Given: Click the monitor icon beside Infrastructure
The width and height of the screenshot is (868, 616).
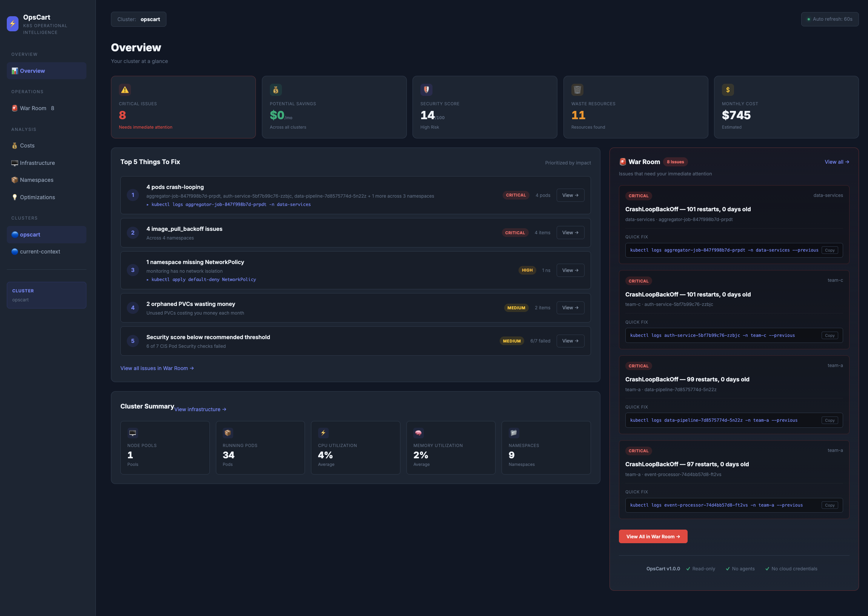Looking at the screenshot, I should point(15,163).
